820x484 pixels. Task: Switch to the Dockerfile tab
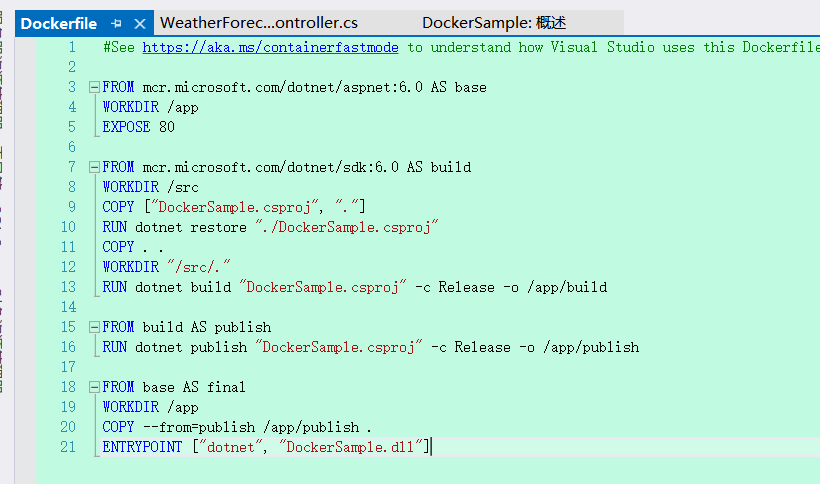(59, 24)
